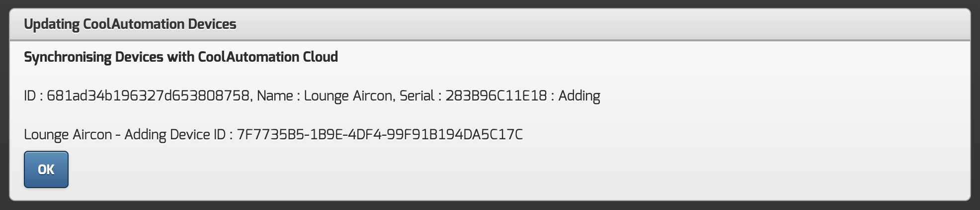This screenshot has height=210, width=980.
Task: Click the word "Synchronising" in the heading
Action: [x=68, y=57]
